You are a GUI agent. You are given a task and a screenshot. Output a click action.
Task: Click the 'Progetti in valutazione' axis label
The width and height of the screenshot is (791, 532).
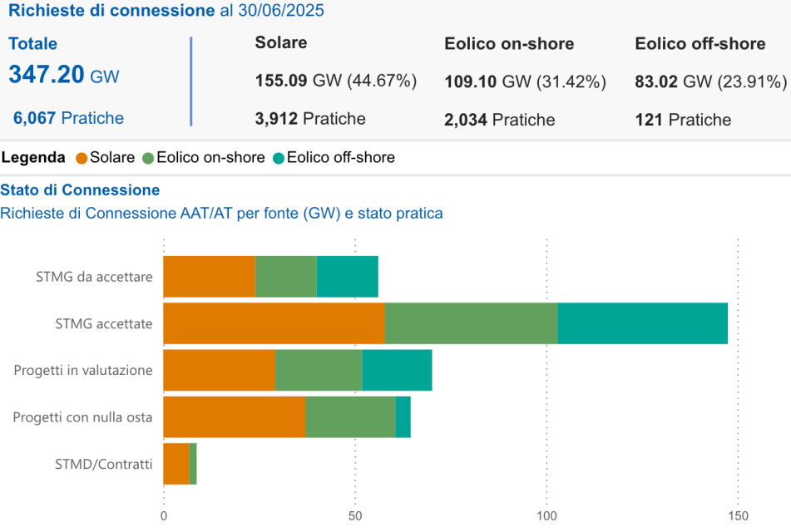(83, 370)
